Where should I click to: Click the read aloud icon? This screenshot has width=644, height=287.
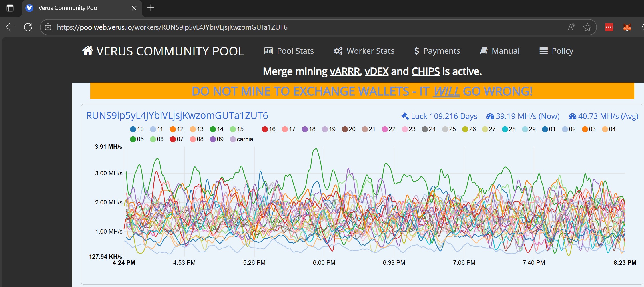click(x=571, y=27)
